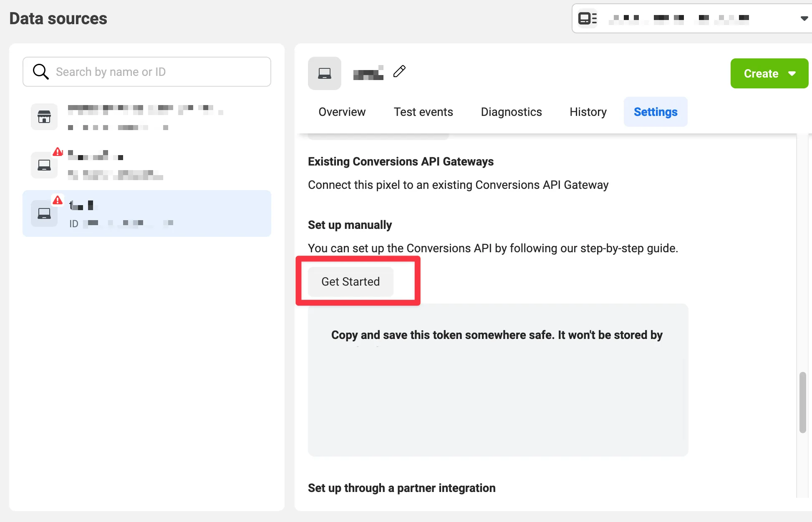Click the settings panel vertical scrollbar
This screenshot has width=812, height=522.
802,402
